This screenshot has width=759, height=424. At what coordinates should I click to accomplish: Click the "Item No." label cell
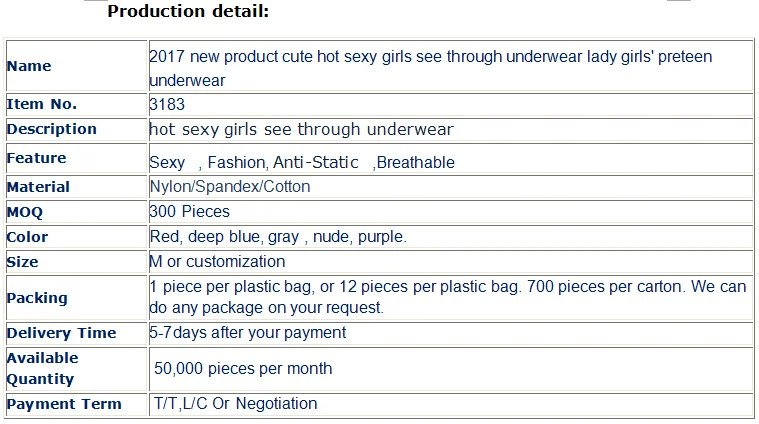(x=42, y=104)
